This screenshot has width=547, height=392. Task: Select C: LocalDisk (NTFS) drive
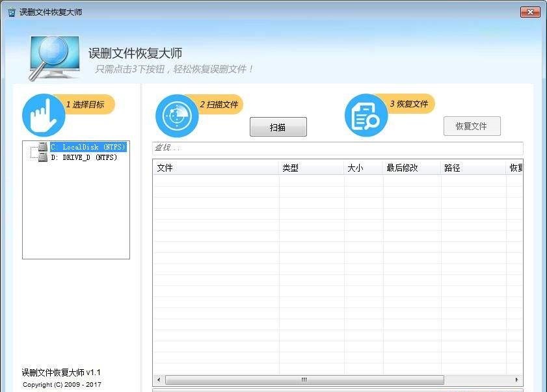pos(88,147)
